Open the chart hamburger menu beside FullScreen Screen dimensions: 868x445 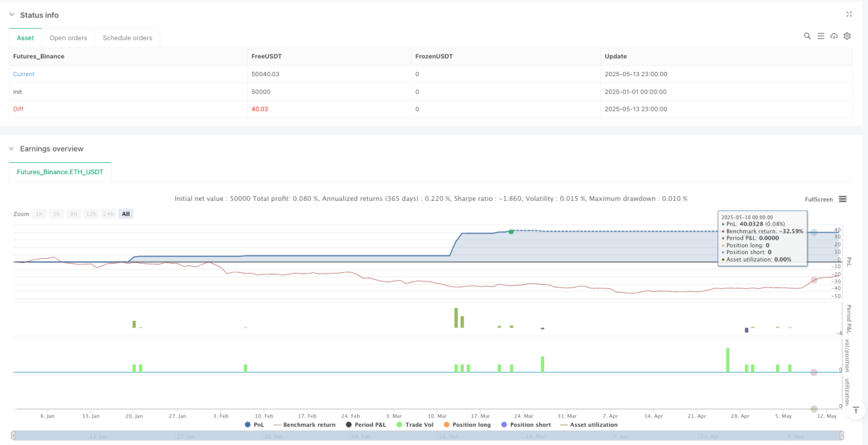click(x=843, y=199)
